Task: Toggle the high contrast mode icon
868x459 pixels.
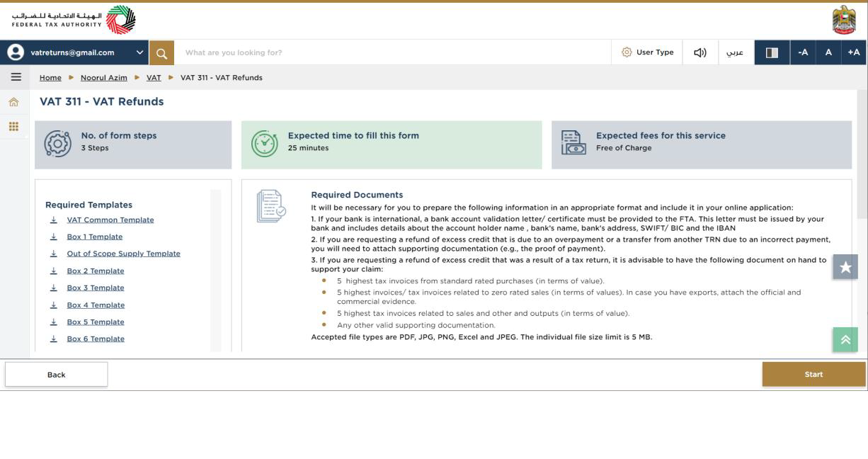Action: pos(772,52)
